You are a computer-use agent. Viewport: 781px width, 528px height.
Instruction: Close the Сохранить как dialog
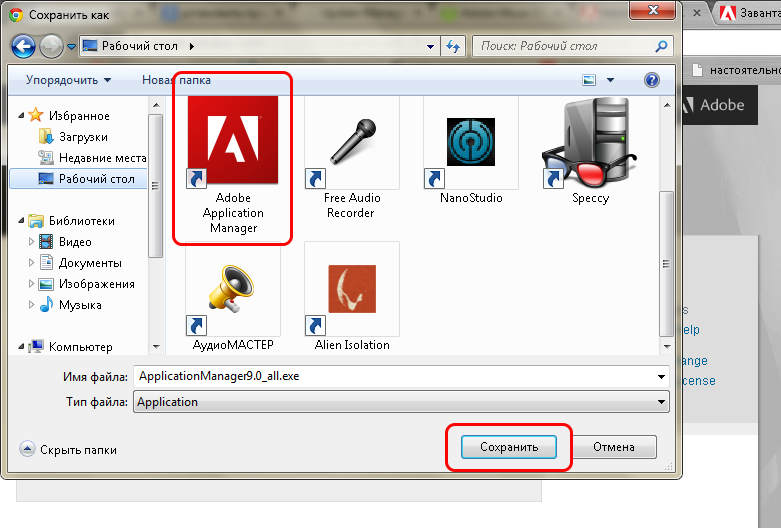pyautogui.click(x=652, y=10)
